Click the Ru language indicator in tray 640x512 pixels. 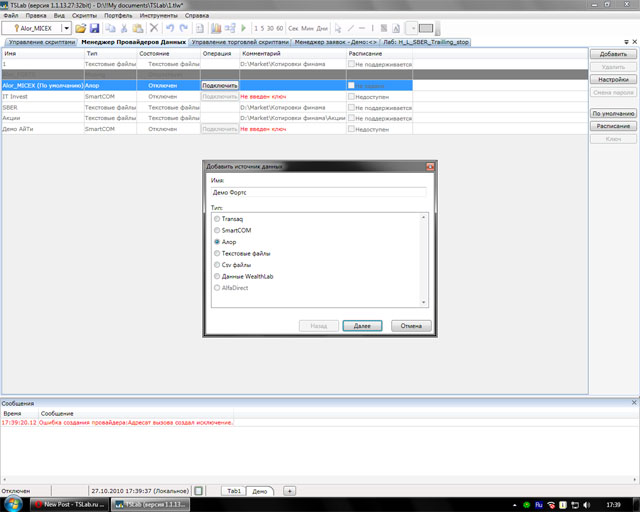click(x=539, y=505)
